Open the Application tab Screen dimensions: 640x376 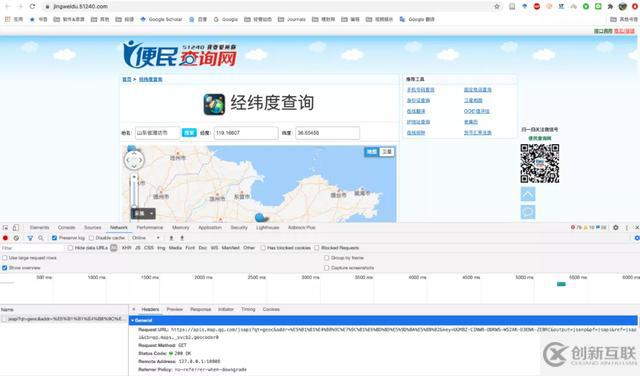tap(210, 227)
